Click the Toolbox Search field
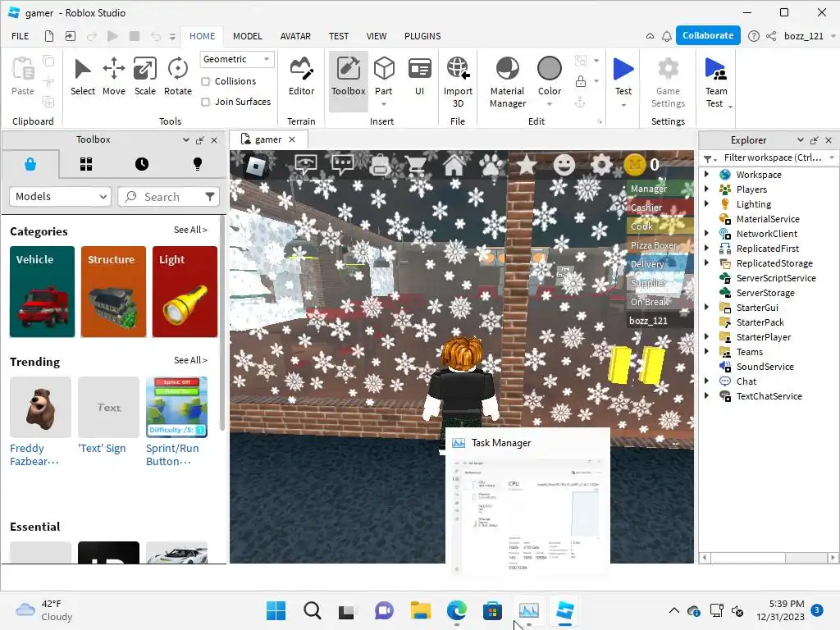This screenshot has width=840, height=630. coord(168,197)
